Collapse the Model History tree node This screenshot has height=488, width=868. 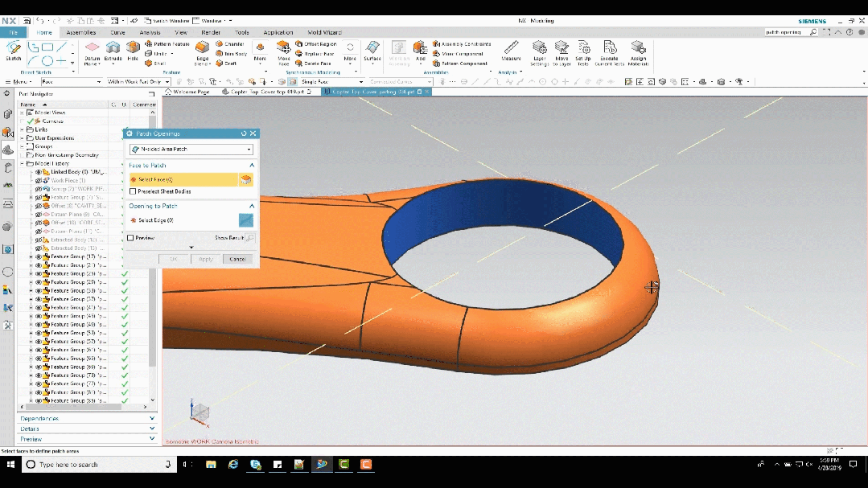[x=23, y=164]
